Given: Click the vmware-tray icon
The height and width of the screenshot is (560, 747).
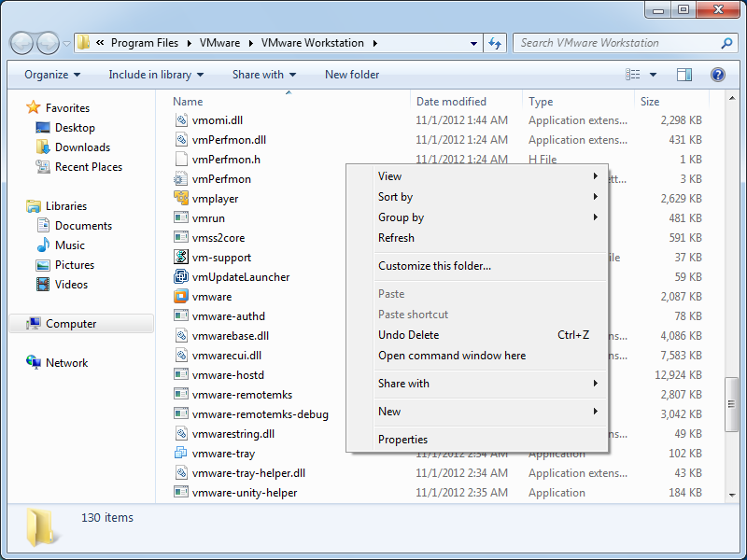Looking at the screenshot, I should (182, 454).
